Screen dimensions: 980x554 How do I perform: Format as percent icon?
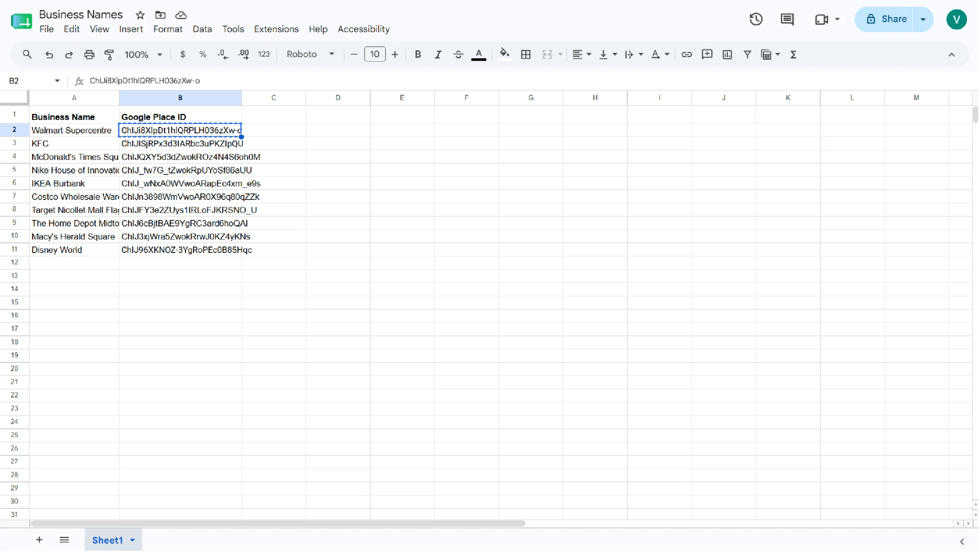point(203,54)
